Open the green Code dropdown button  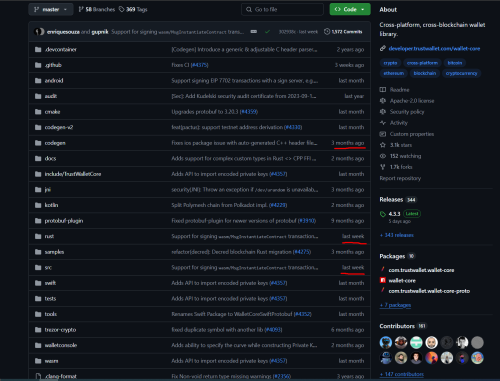(350, 9)
